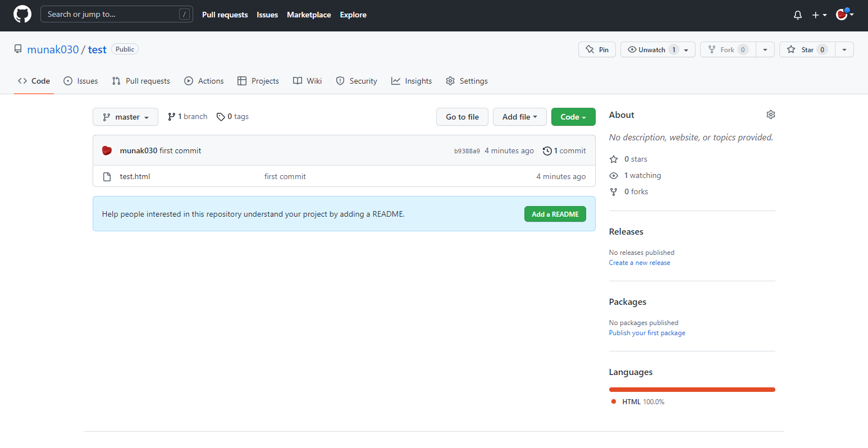Open Issues in top navigation

tap(267, 15)
